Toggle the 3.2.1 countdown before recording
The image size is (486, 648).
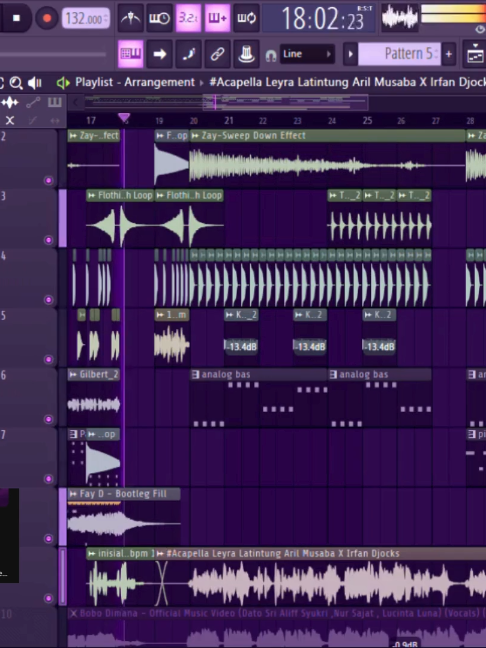188,18
